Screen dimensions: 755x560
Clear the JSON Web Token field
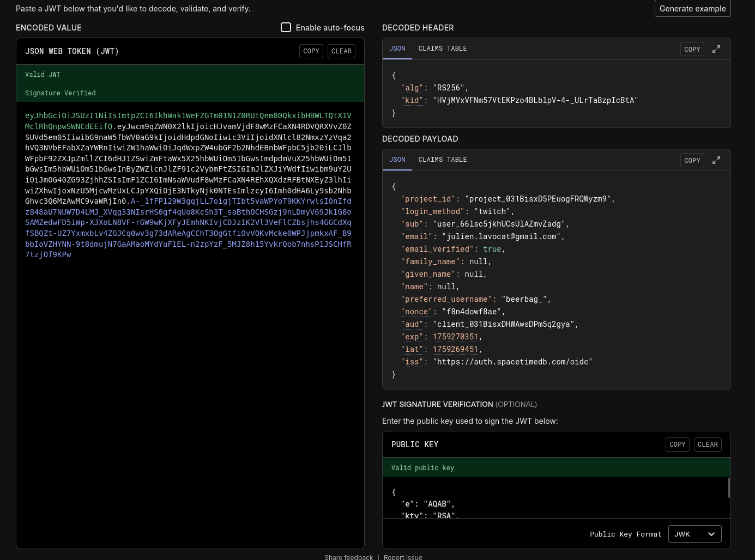[341, 51]
